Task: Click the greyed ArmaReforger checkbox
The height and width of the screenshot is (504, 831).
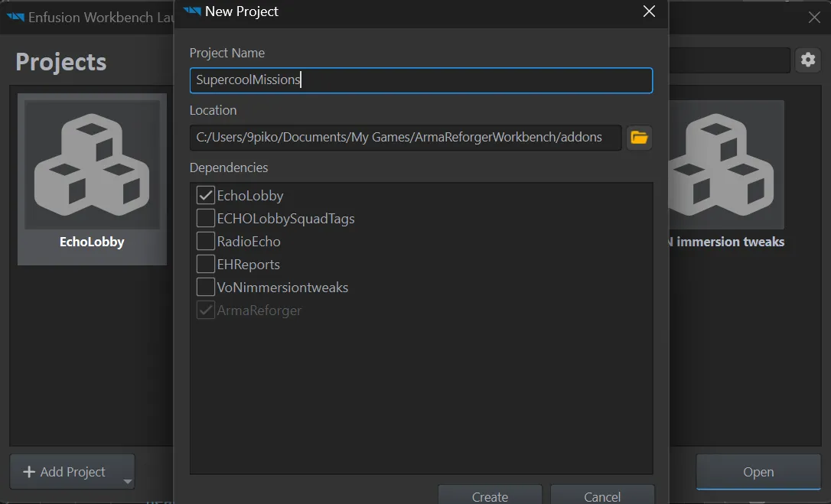Action: [x=206, y=310]
